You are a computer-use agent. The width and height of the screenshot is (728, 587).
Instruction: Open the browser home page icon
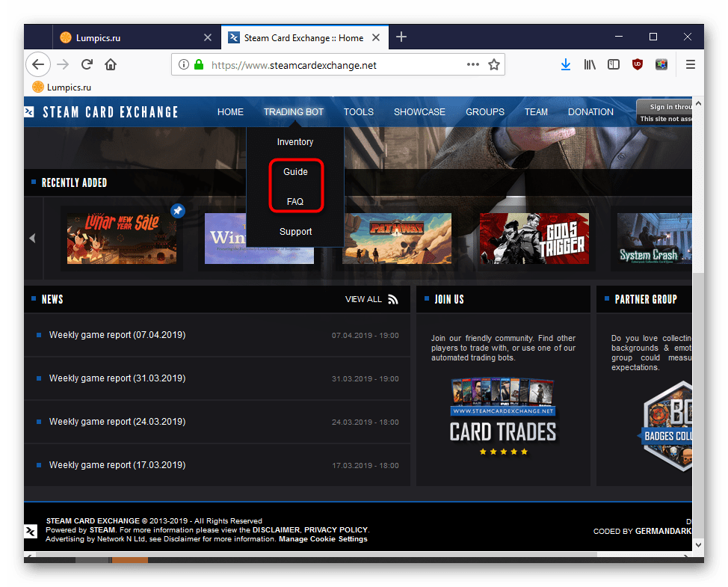111,64
